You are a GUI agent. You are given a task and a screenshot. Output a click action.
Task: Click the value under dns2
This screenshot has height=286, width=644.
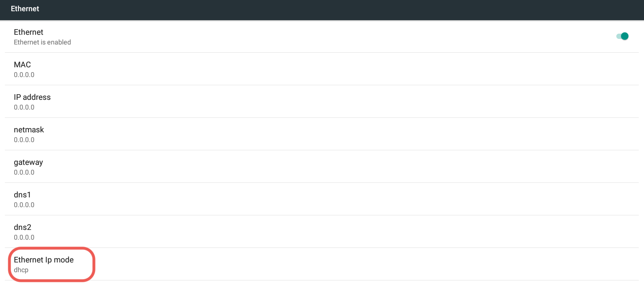click(x=24, y=237)
